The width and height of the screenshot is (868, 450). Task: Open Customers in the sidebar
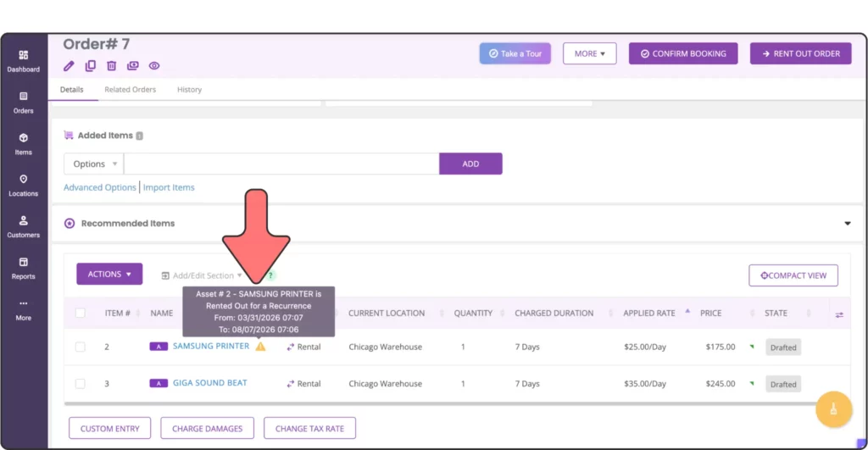click(23, 227)
